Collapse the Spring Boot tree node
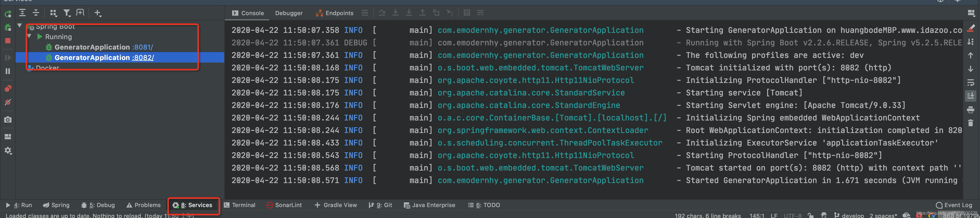 (20, 26)
